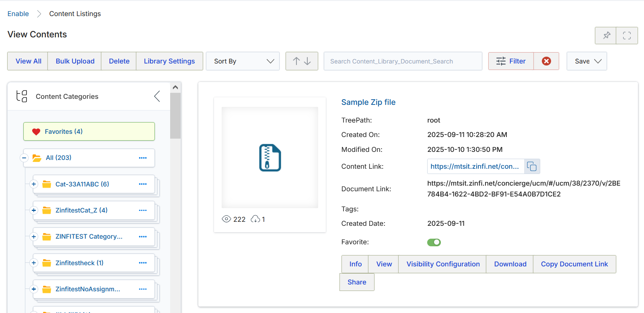Open Visibility Configuration
Screen dimensions: 644x313
(443, 264)
